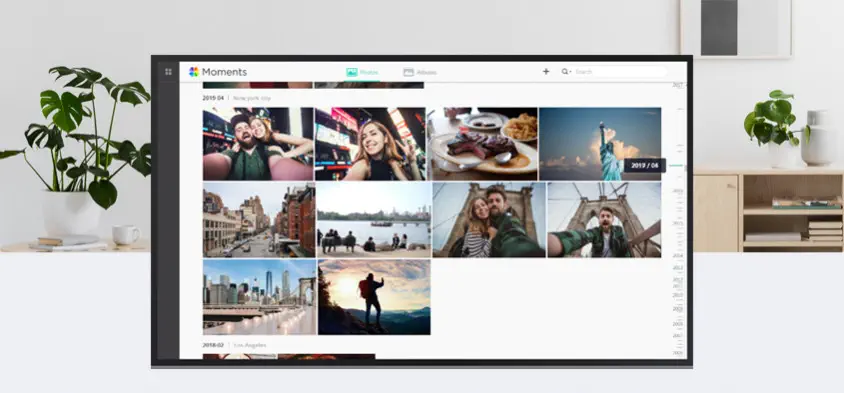The width and height of the screenshot is (844, 393).
Task: Switch to the Photos tab
Action: point(362,72)
